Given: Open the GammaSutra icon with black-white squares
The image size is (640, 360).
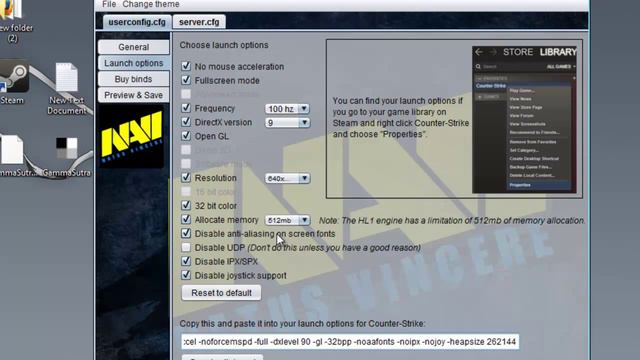Looking at the screenshot, I should tap(67, 157).
